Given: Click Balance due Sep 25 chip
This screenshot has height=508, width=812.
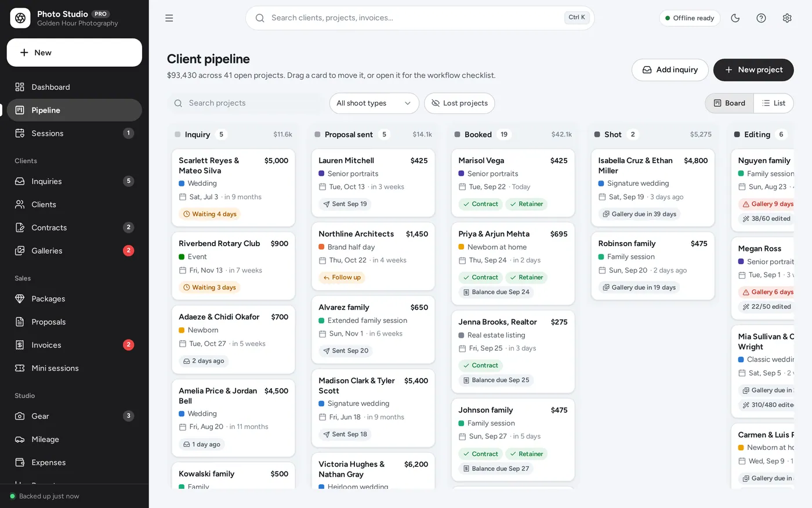Looking at the screenshot, I should [496, 380].
